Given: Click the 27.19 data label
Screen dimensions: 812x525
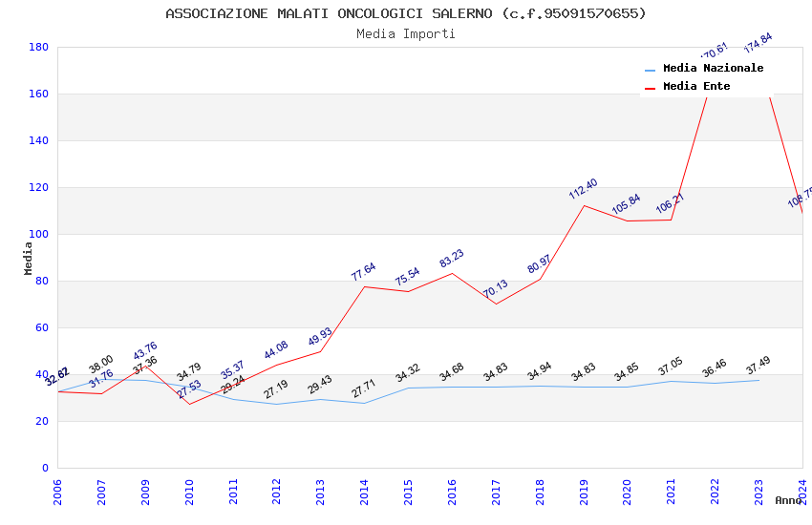Looking at the screenshot, I should [x=276, y=389].
